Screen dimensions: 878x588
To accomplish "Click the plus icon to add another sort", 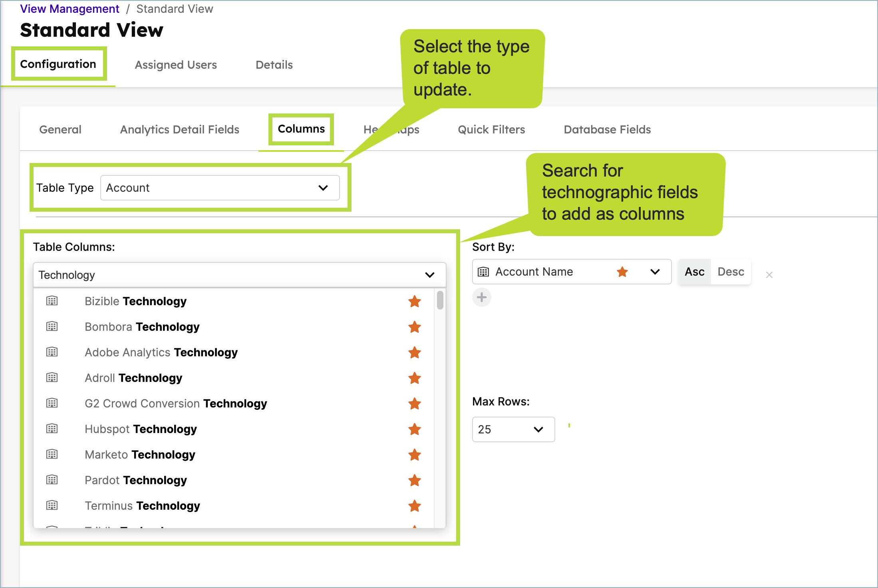I will coord(482,297).
